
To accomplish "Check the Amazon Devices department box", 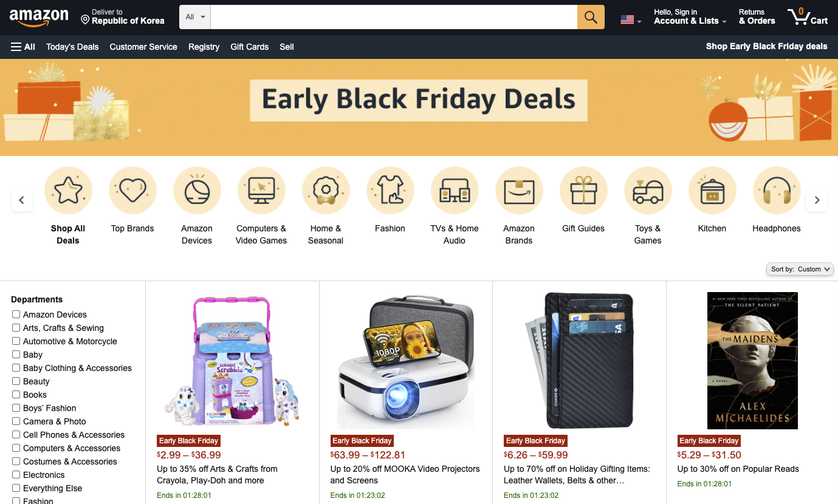I will coord(16,314).
